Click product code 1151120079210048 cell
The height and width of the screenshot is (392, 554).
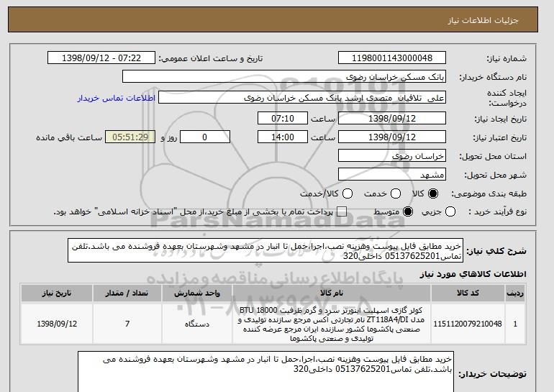[x=468, y=324]
